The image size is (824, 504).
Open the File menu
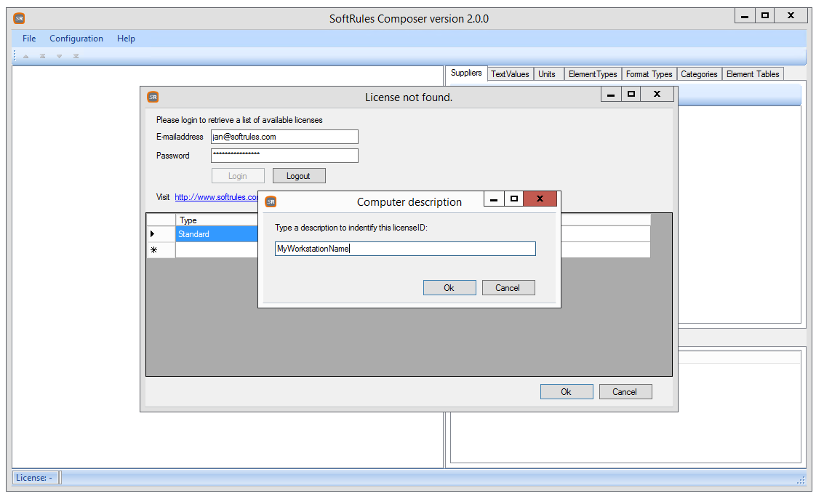click(29, 39)
